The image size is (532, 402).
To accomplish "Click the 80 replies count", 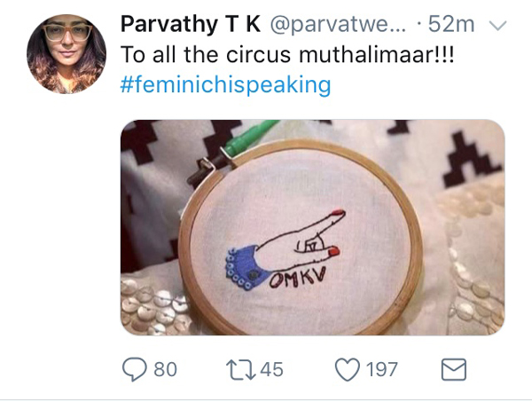I will coord(165,368).
